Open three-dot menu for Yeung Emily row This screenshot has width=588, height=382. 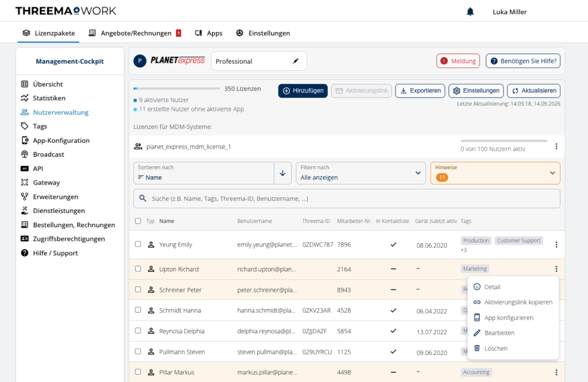[556, 244]
